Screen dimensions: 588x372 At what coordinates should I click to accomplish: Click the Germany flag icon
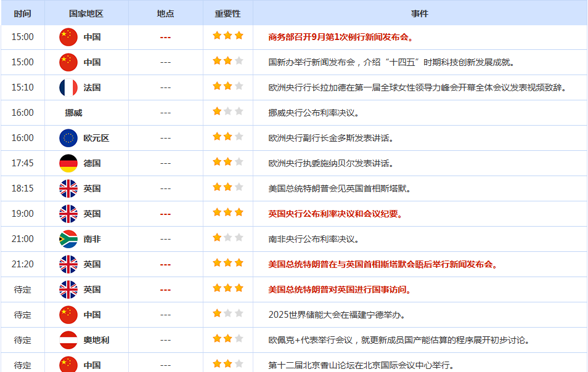pyautogui.click(x=68, y=163)
